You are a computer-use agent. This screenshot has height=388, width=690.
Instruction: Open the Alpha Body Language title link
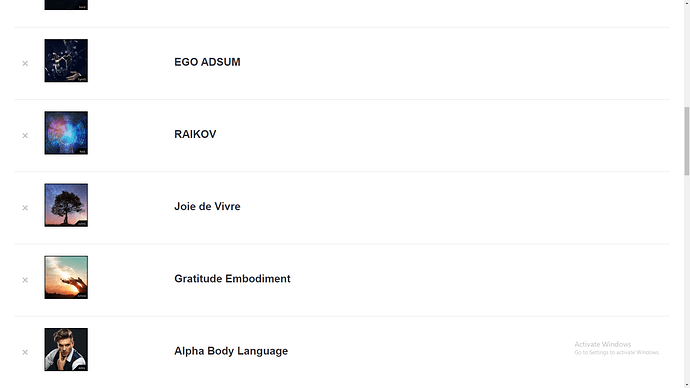tap(231, 351)
